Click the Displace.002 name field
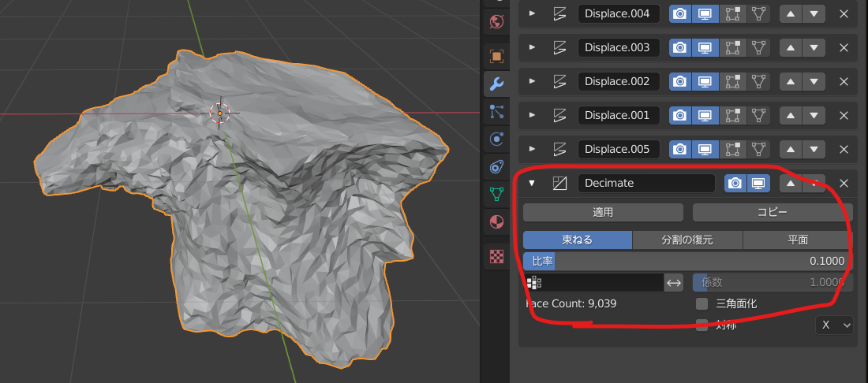Viewport: 868px width, 383px height. point(619,81)
